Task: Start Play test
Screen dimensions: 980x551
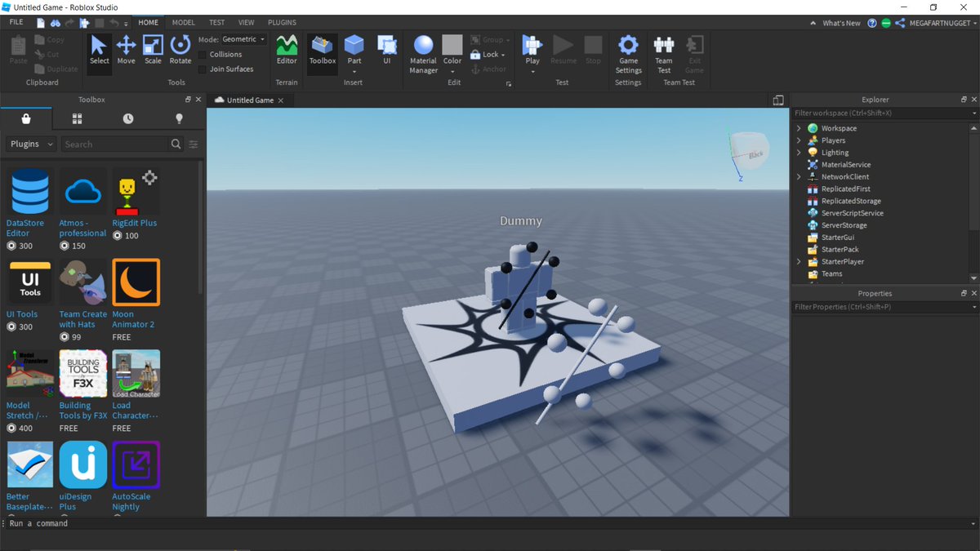Action: click(532, 49)
